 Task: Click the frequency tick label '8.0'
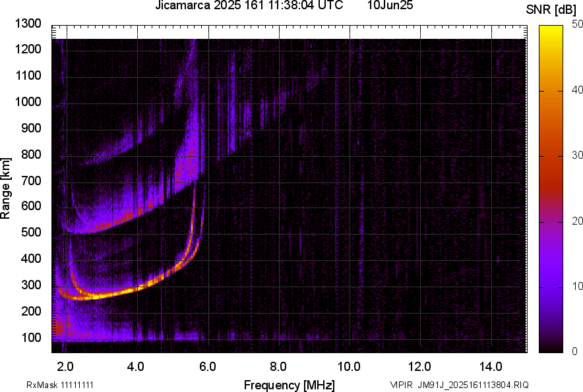[278, 367]
